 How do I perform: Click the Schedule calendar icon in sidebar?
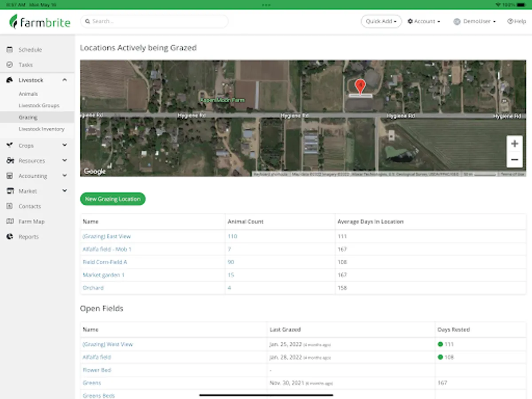pyautogui.click(x=9, y=50)
